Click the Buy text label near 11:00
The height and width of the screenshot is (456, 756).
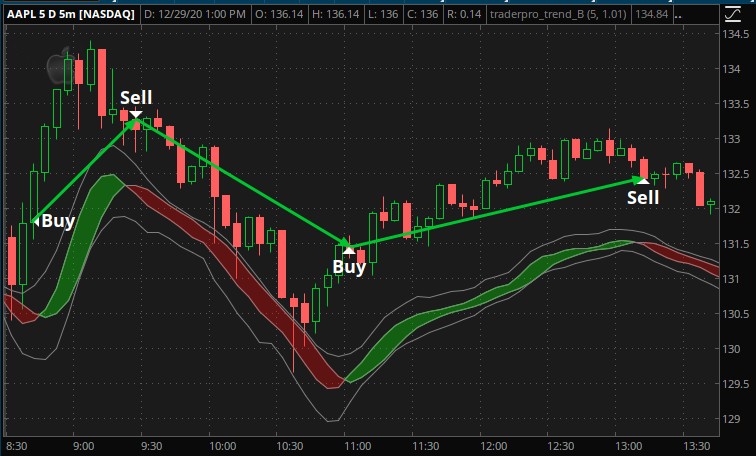tap(349, 267)
